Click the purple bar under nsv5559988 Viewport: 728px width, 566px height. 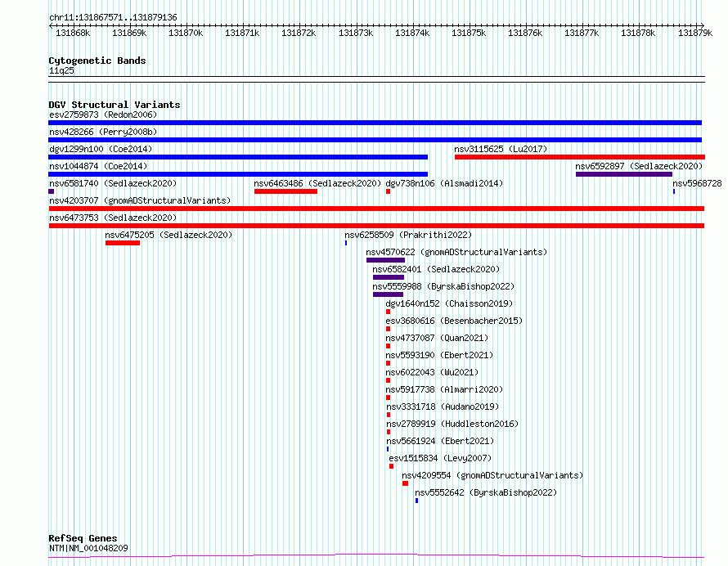(388, 294)
